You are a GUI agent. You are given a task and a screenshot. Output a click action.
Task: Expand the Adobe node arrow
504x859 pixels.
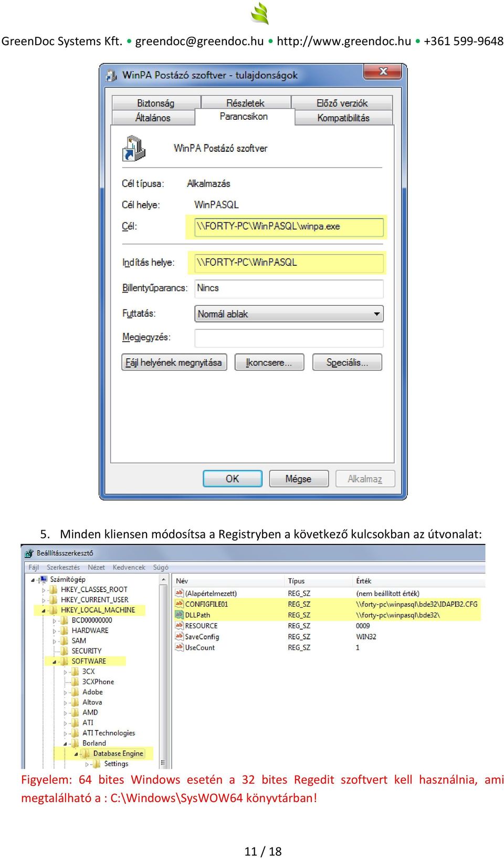(65, 692)
